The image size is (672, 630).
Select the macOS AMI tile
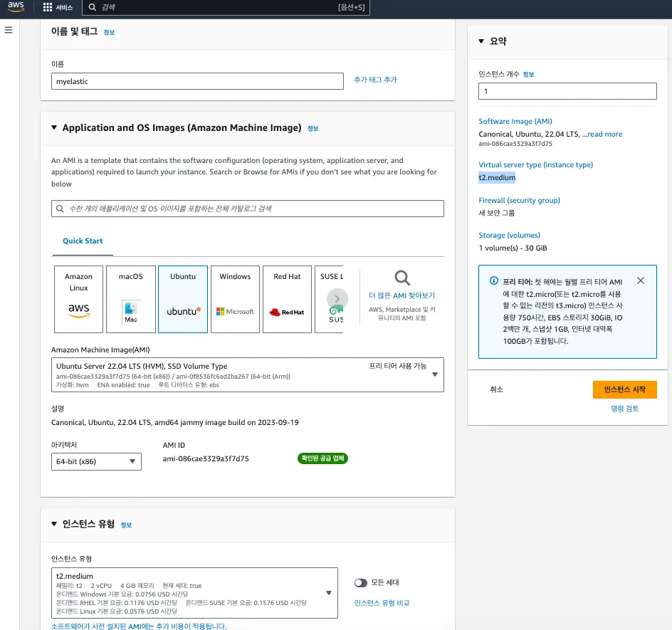(x=131, y=299)
